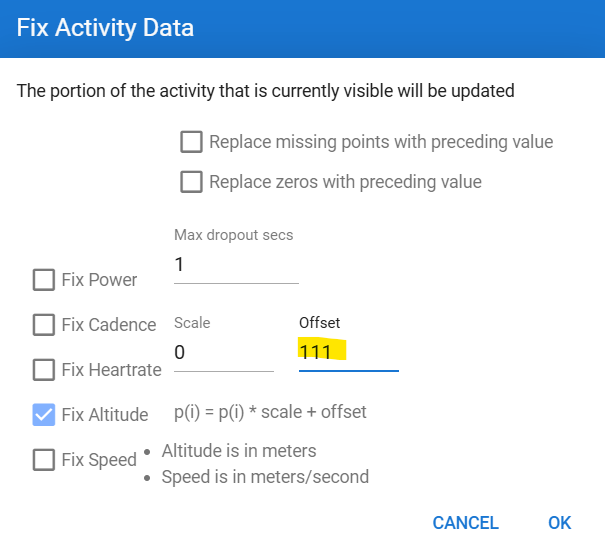The height and width of the screenshot is (550, 605).
Task: Click the "Replace zeros with preceding value" label
Action: pos(345,182)
